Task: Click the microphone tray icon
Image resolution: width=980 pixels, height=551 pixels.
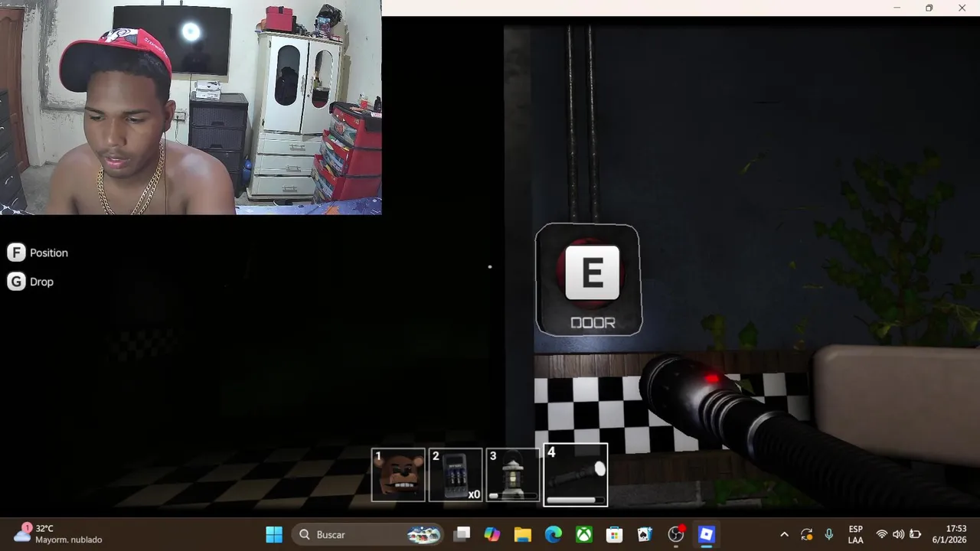Action: coord(829,534)
